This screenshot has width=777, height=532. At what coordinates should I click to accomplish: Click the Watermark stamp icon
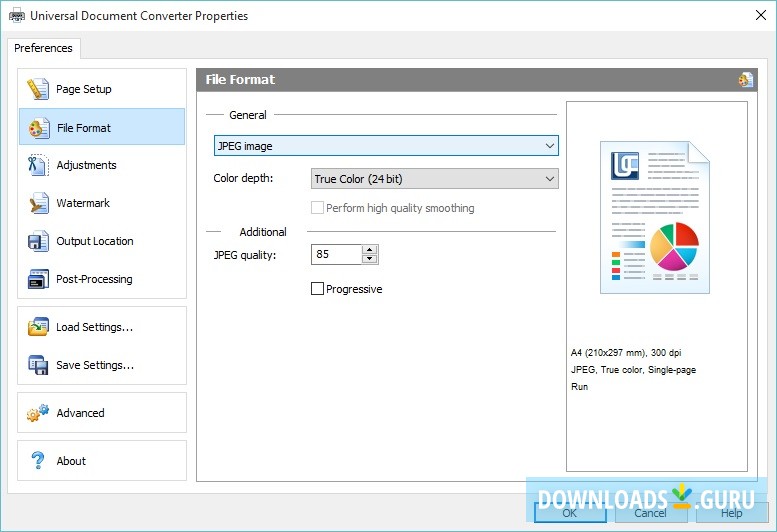point(39,203)
